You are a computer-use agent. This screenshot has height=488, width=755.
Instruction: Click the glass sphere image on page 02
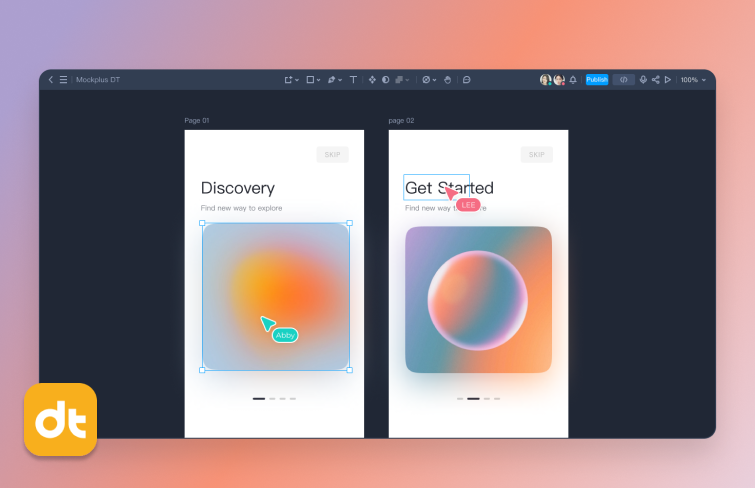click(x=478, y=300)
